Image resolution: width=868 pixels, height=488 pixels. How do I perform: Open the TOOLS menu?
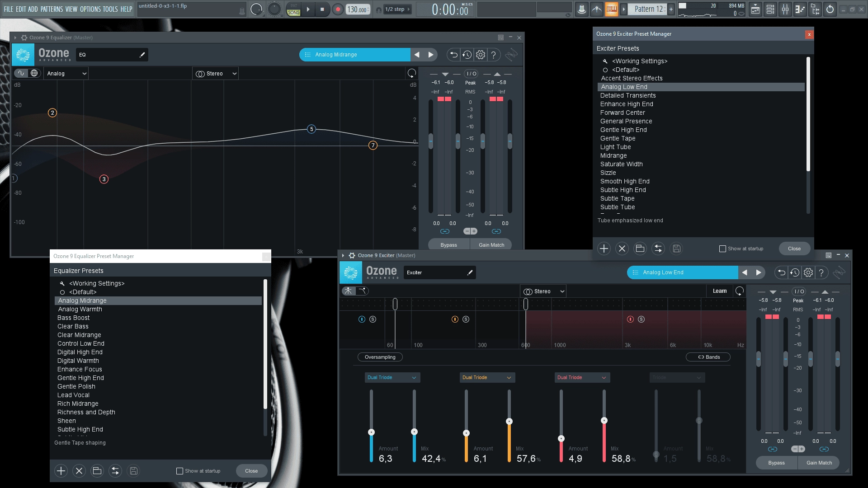point(110,9)
